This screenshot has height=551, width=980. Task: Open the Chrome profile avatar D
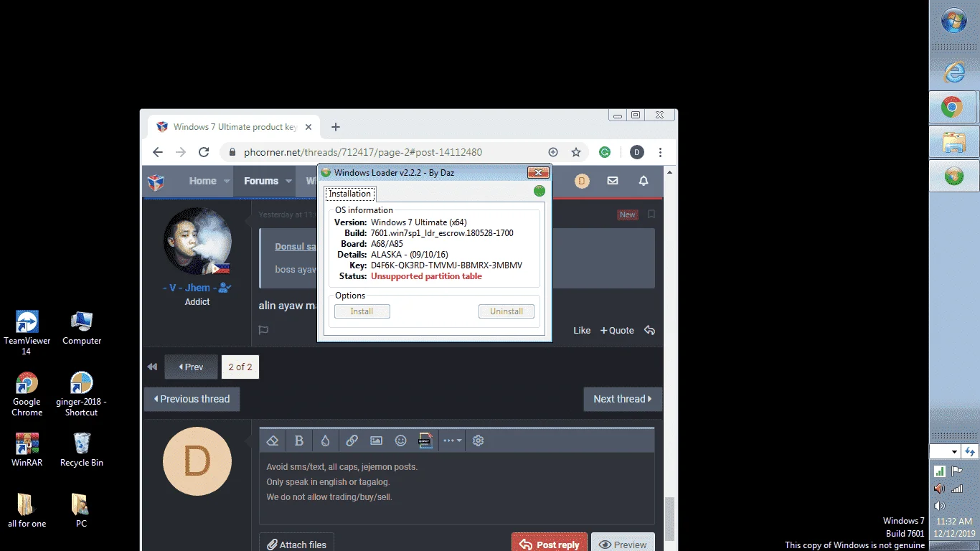636,152
